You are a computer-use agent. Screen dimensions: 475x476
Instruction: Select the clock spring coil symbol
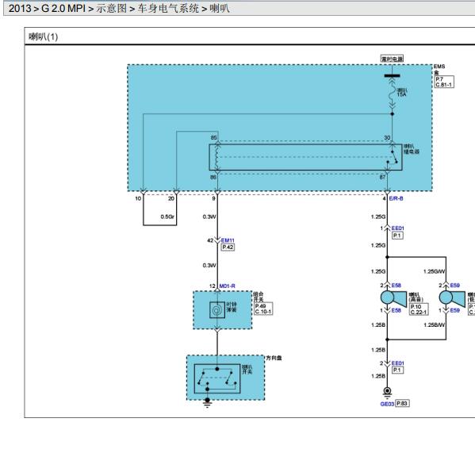point(217,310)
